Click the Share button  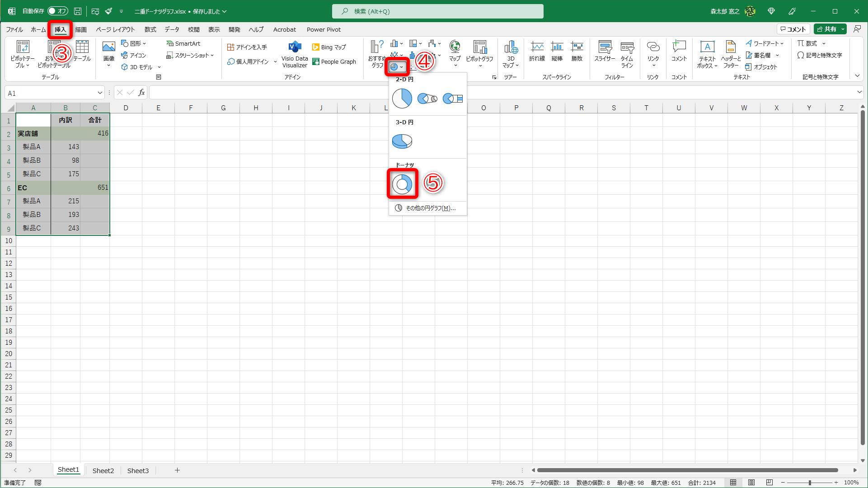click(x=826, y=29)
